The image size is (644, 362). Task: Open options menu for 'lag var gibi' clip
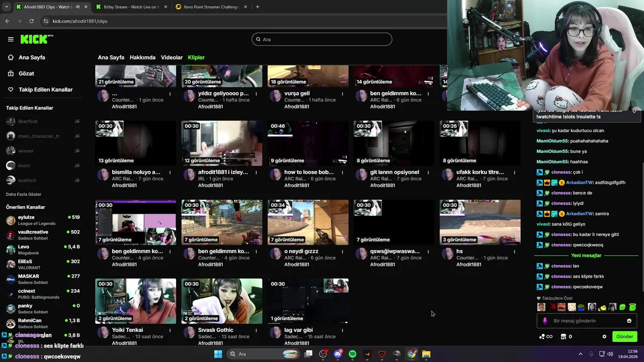coord(342,330)
